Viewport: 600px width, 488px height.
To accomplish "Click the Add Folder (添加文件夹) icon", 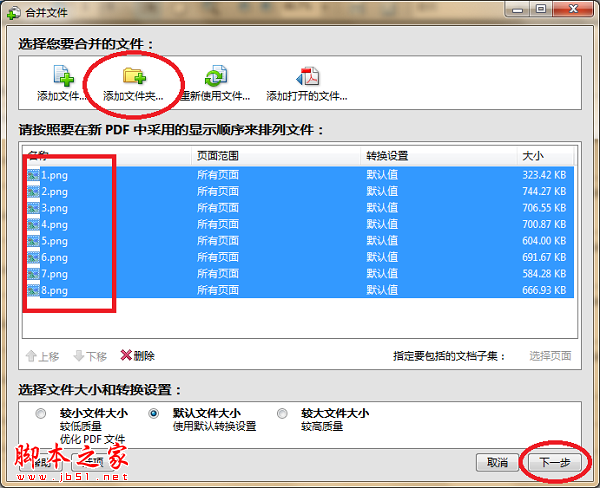I will coord(134,75).
